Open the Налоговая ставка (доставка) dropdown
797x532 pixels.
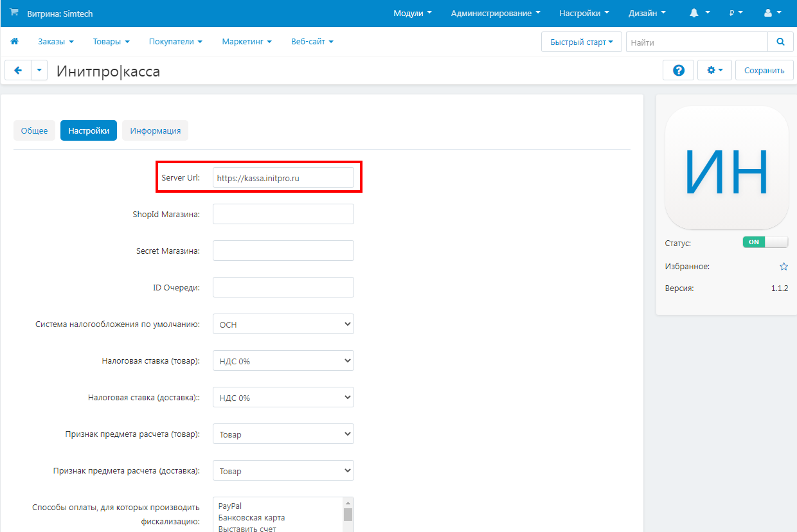click(283, 398)
